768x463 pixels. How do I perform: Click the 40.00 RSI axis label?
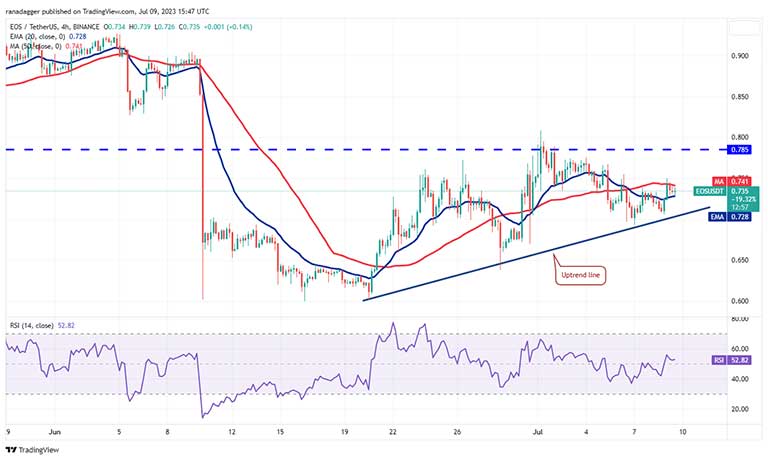click(740, 379)
